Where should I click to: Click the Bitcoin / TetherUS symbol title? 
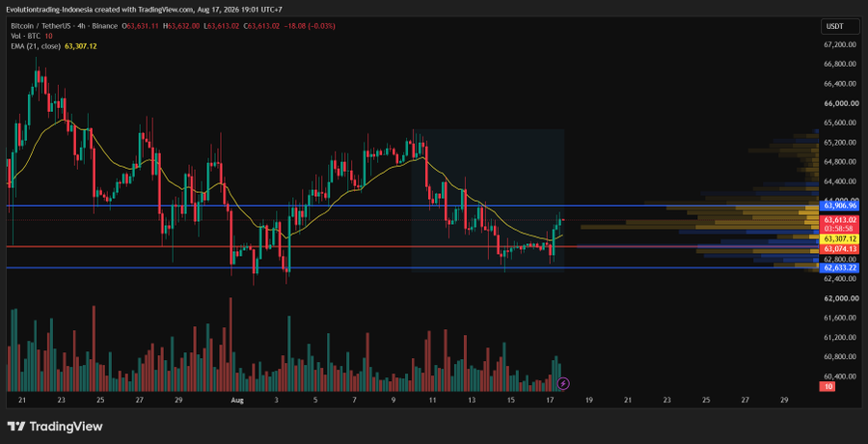[42, 26]
